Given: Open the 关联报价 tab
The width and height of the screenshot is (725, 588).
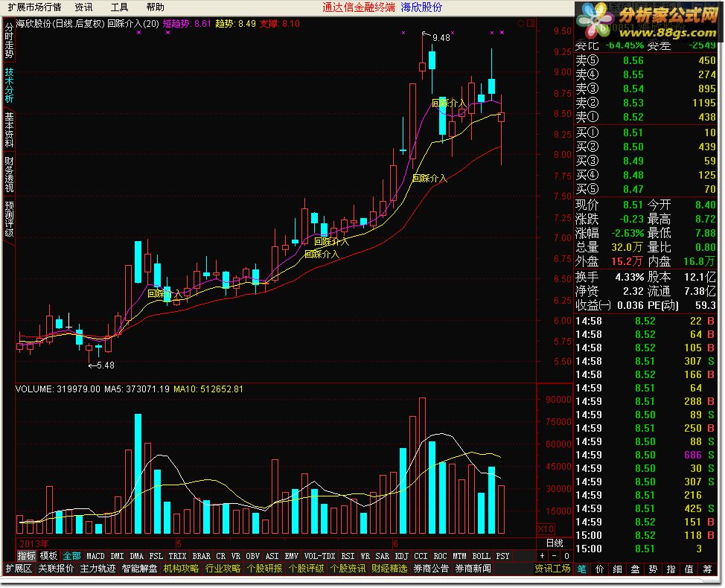Looking at the screenshot, I should 56,569.
